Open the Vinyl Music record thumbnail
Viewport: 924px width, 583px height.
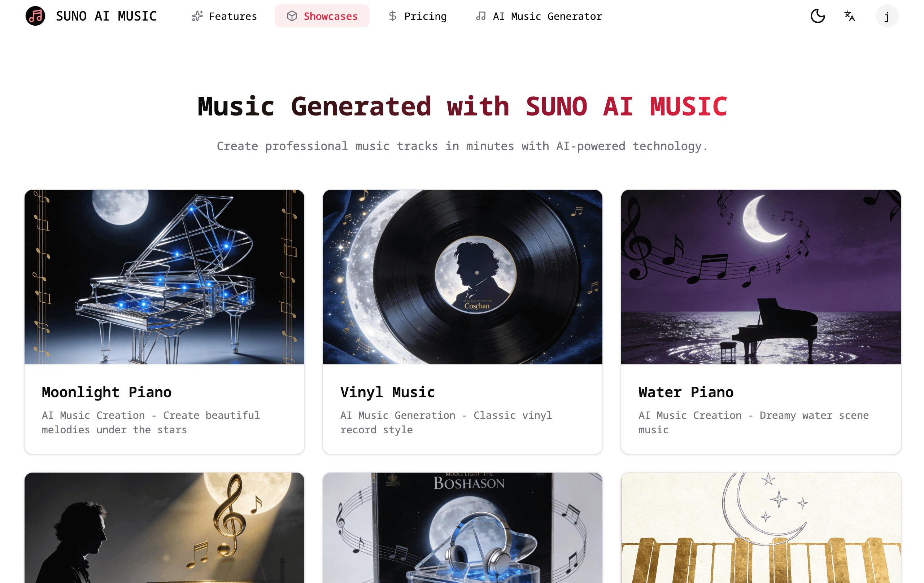(462, 277)
